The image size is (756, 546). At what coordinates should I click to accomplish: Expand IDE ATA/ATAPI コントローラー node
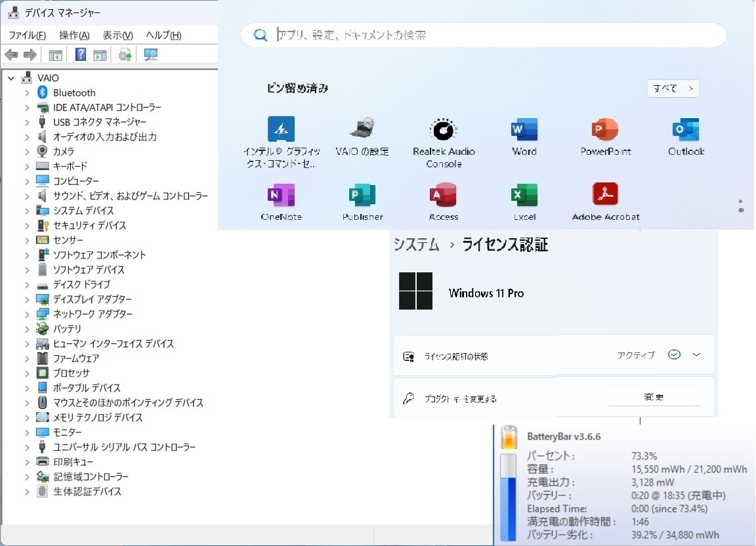[27, 108]
